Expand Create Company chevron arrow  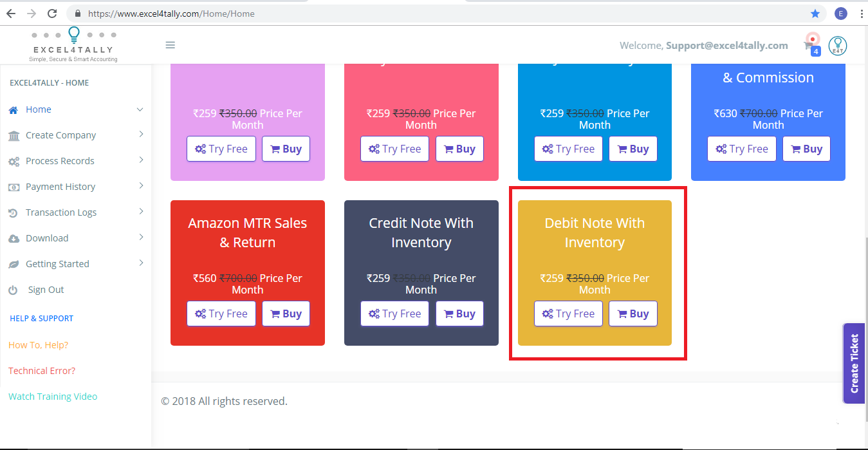141,135
